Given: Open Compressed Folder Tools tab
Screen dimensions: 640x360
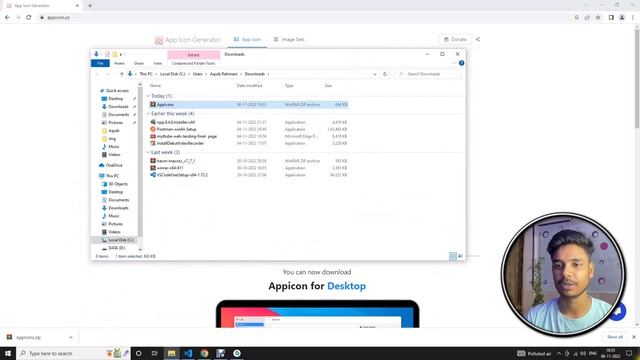Looking at the screenshot, I should coord(193,63).
